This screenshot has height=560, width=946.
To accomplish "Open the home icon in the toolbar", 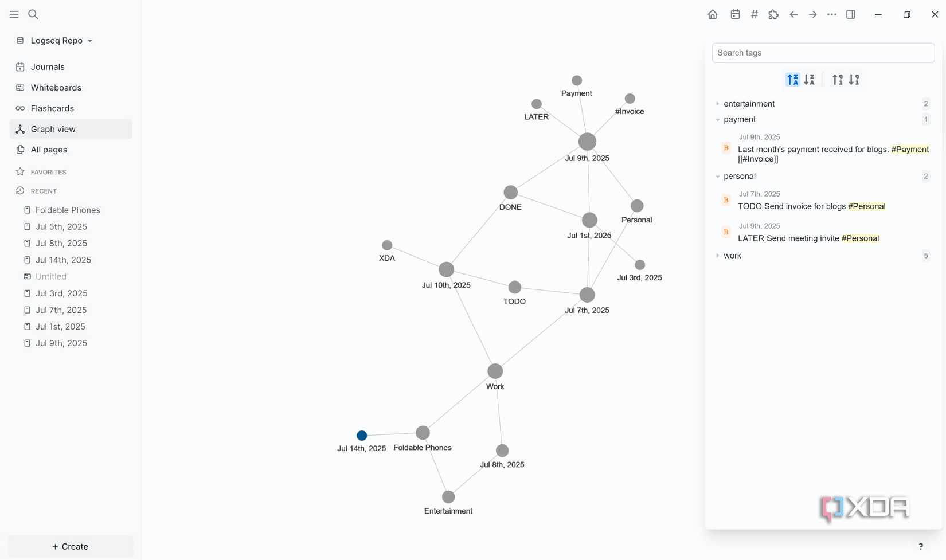I will (713, 14).
